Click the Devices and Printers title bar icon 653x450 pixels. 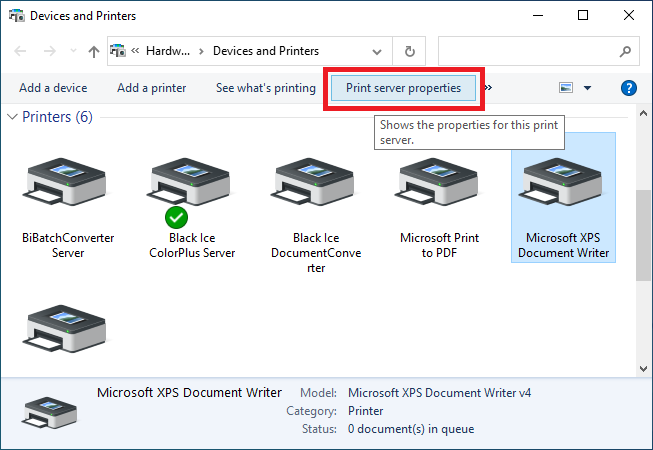pos(17,16)
